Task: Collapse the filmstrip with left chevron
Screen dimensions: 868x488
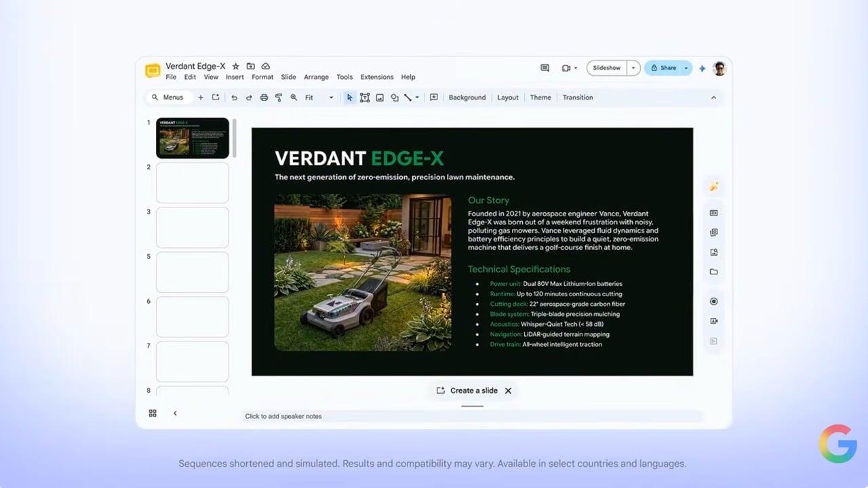Action: click(175, 413)
